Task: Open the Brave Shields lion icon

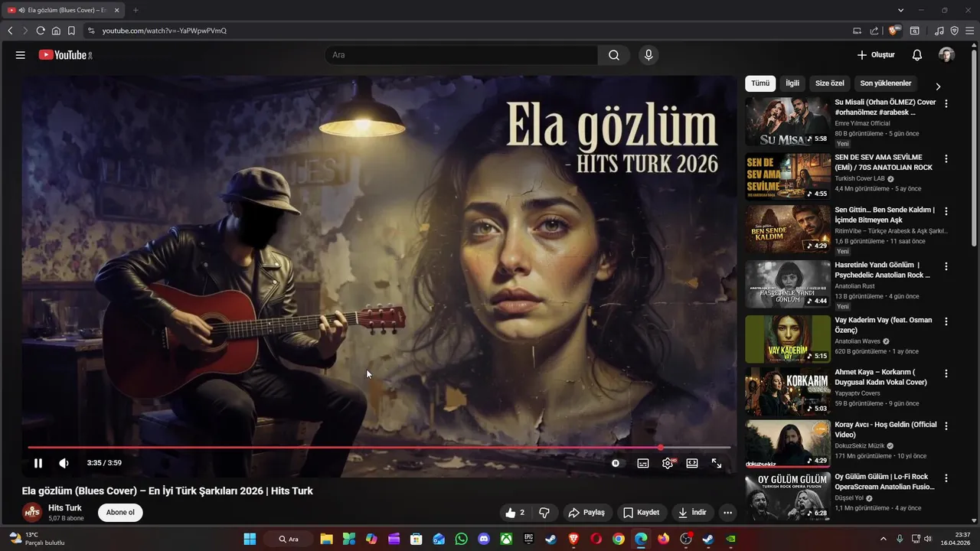Action: pyautogui.click(x=893, y=31)
